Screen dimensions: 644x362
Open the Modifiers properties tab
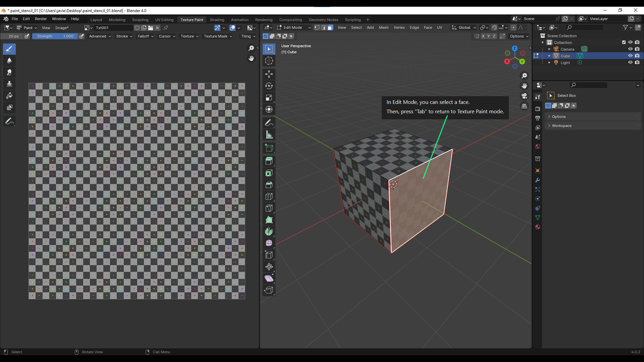538,180
